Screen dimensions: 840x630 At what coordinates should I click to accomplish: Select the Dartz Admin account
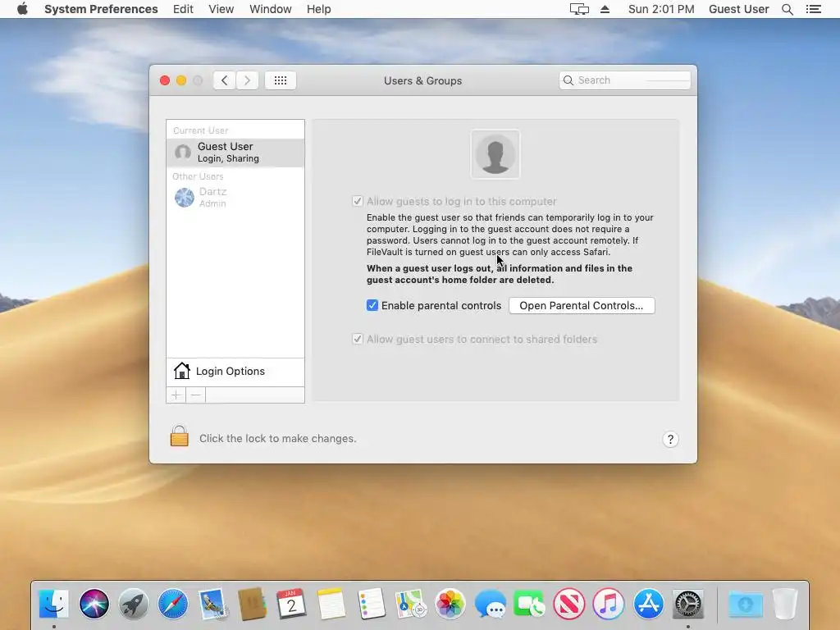tap(235, 197)
